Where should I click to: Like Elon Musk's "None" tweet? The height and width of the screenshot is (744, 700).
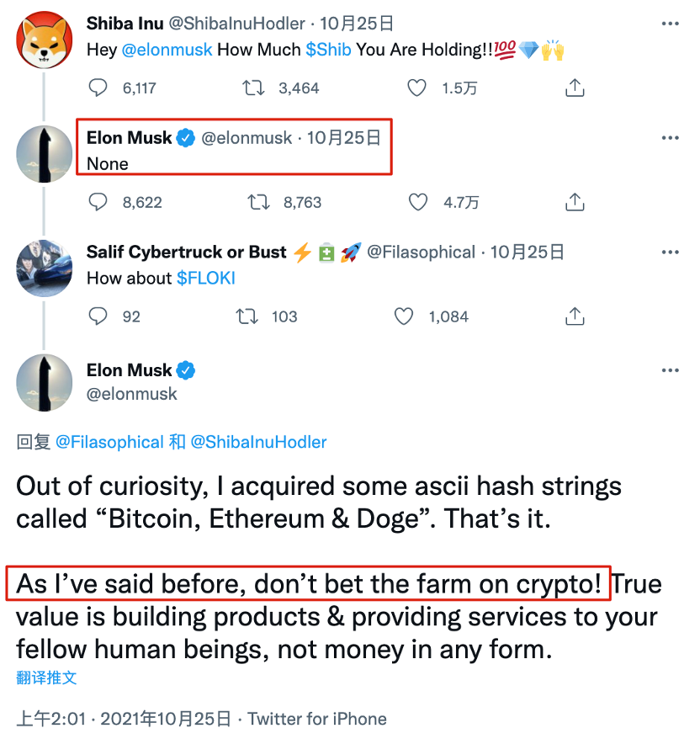[417, 202]
